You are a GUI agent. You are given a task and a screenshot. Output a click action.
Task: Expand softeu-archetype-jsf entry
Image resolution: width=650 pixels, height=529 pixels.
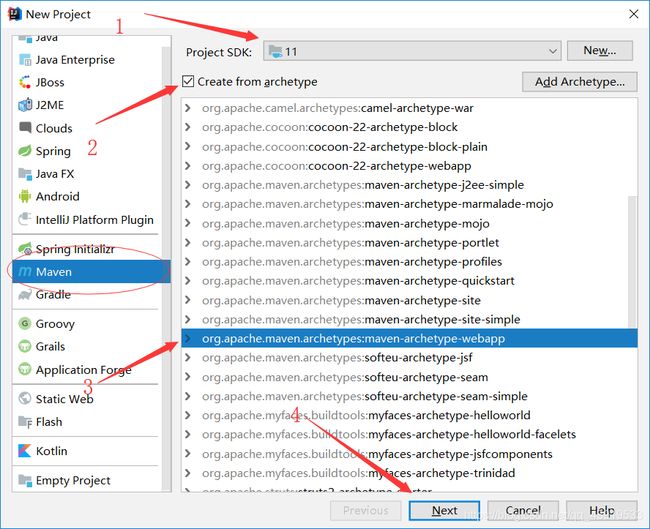(188, 357)
